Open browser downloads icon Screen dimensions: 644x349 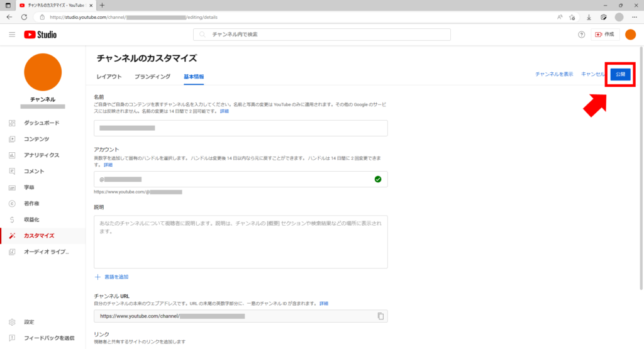pos(589,17)
